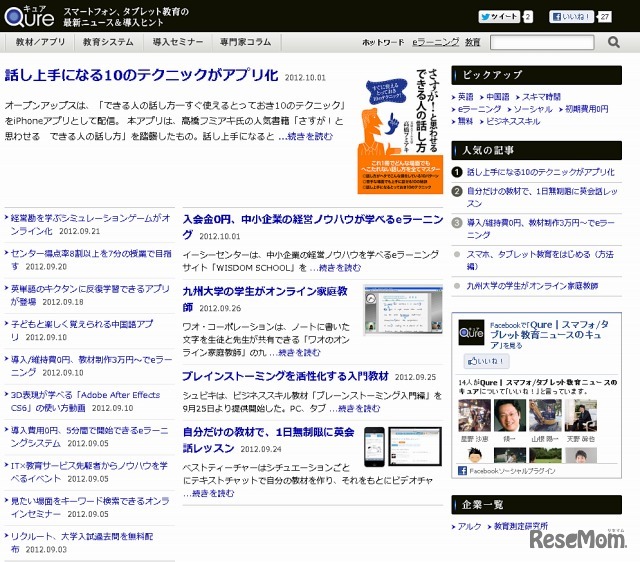The width and height of the screenshot is (640, 562).
Task: Open pickup tag eラーニング
Action: click(x=479, y=109)
